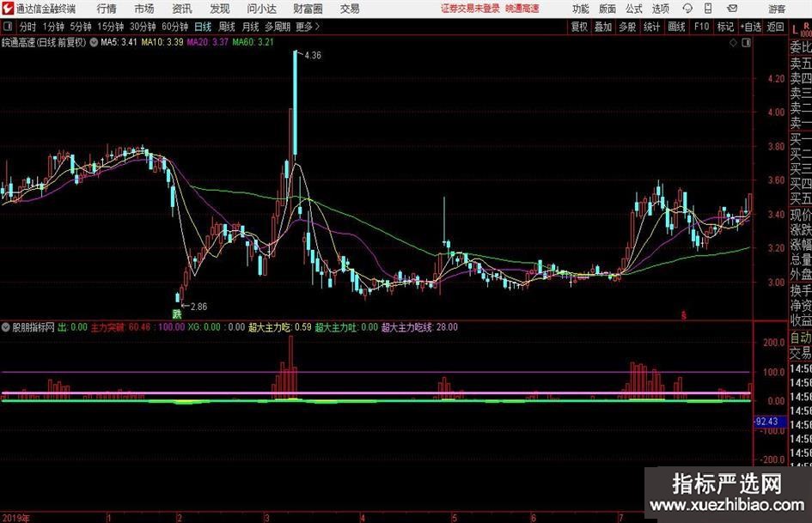Open the 版面 menu
This screenshot has width=812, height=523.
607,9
